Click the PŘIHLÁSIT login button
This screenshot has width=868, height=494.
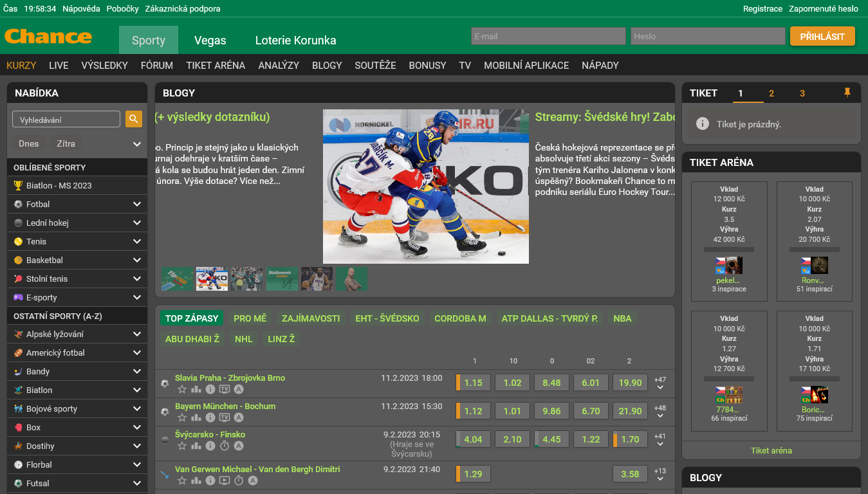coord(822,36)
